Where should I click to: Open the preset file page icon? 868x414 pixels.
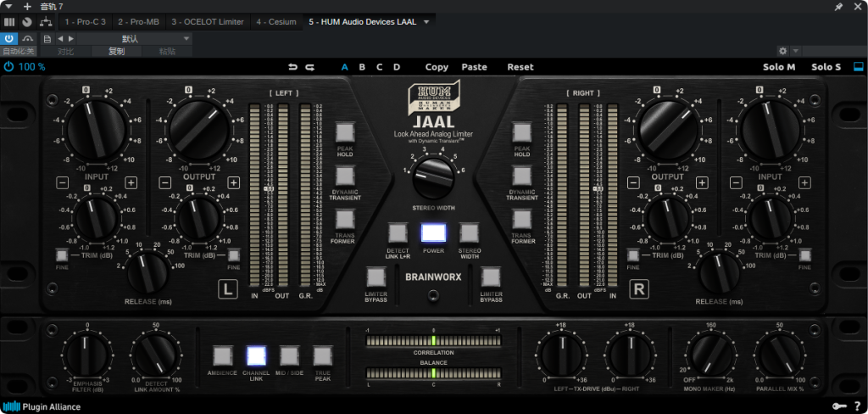tap(47, 39)
